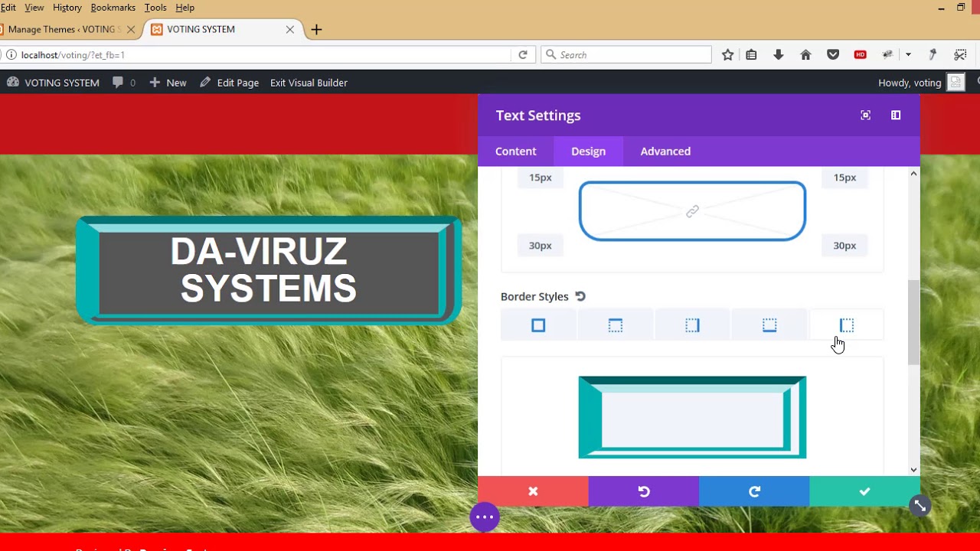
Task: Click Exit Visual Builder in admin bar
Action: pyautogui.click(x=309, y=83)
